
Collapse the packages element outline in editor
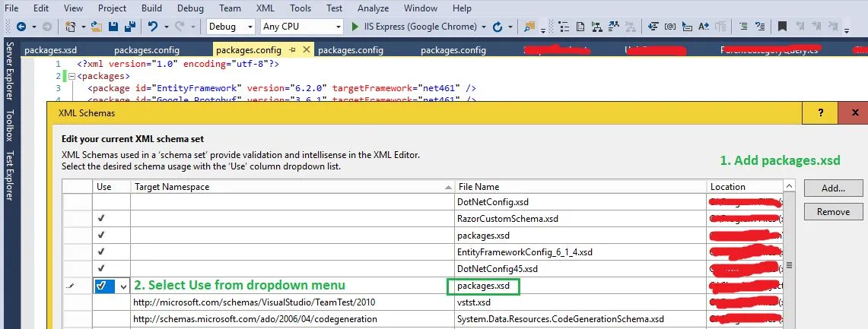pyautogui.click(x=72, y=76)
